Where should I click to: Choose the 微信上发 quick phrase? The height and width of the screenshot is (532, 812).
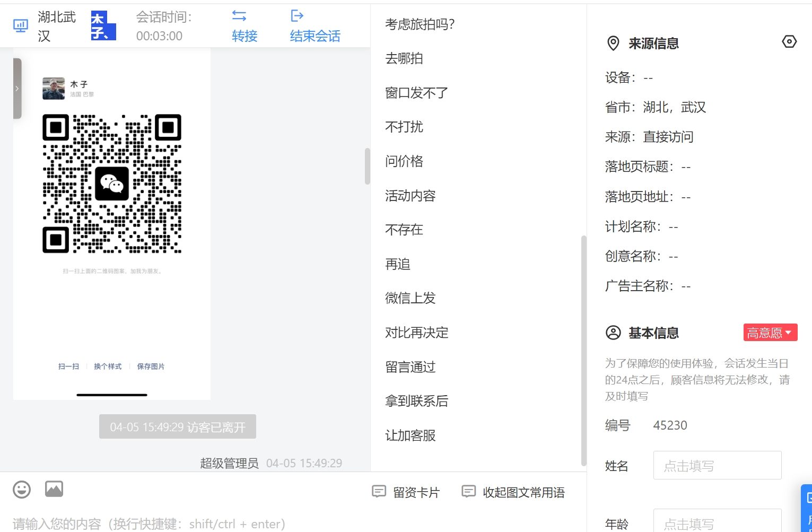tap(411, 298)
